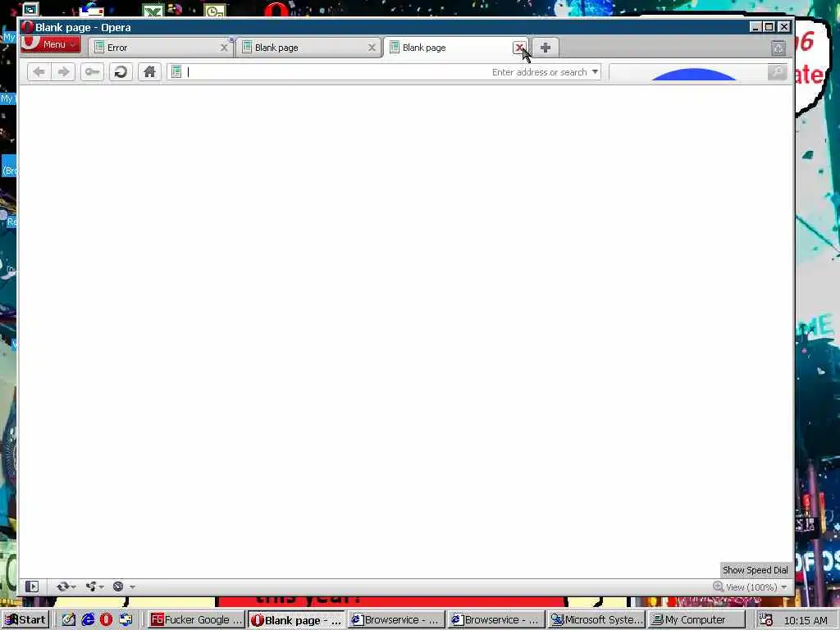Click the search magnifier button
This screenshot has height=630, width=840.
point(777,72)
